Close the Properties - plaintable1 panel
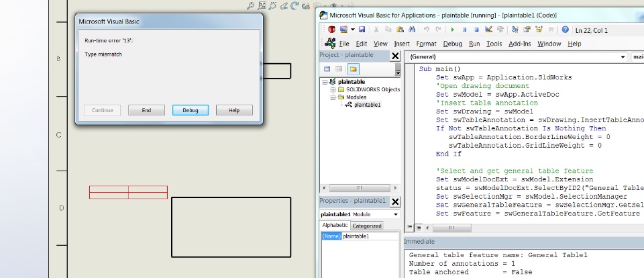This screenshot has width=644, height=278. point(394,201)
